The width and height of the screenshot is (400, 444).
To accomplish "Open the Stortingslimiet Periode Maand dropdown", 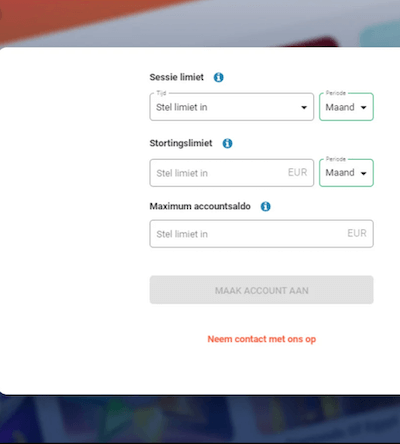I will (346, 173).
